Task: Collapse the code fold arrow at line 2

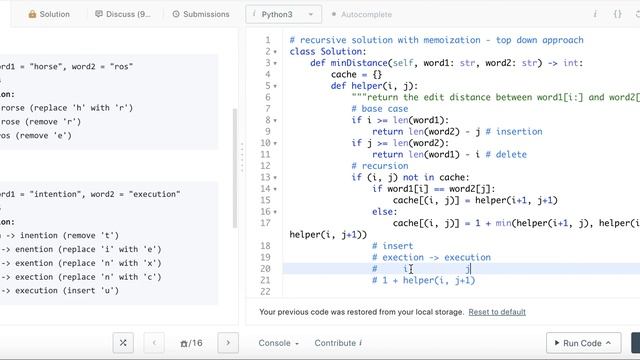Action: tap(275, 52)
